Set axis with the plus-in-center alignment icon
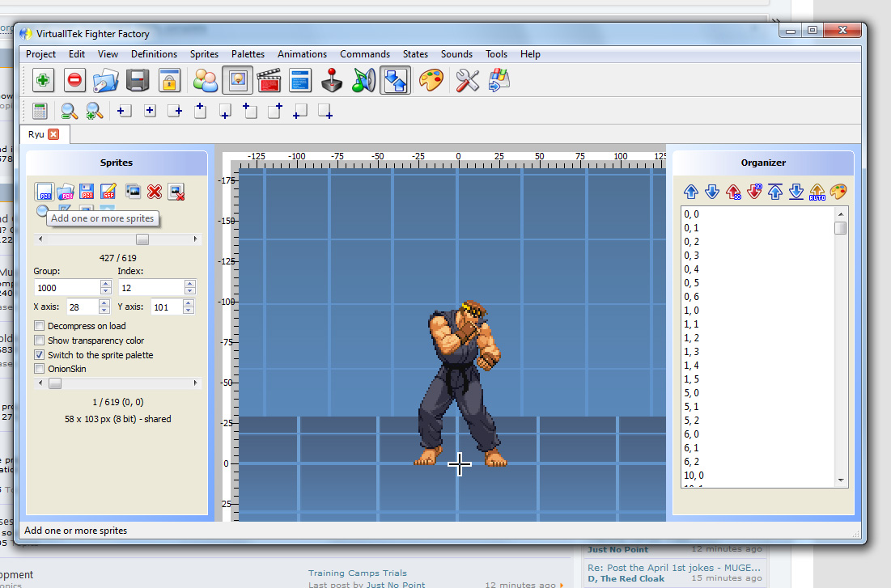Screen dimensions: 891x588 pyautogui.click(x=150, y=111)
